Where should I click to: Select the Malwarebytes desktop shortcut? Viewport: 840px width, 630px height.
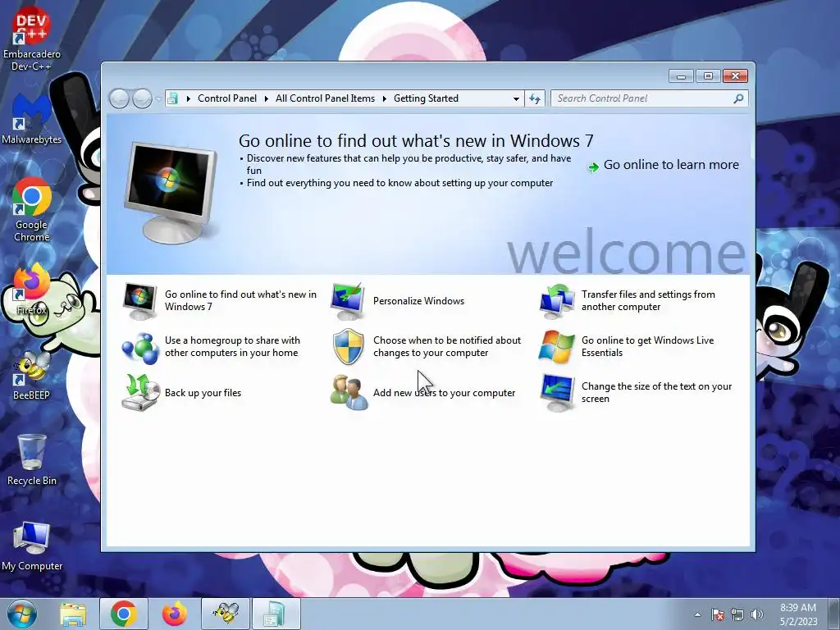click(32, 120)
